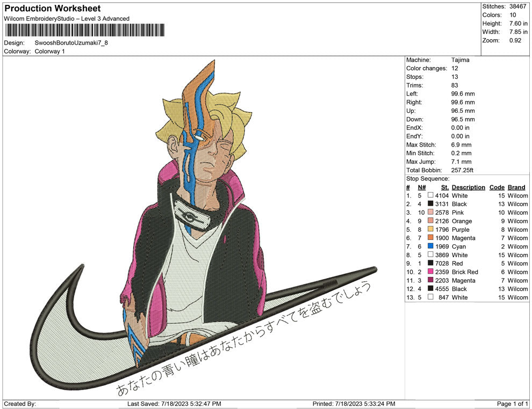Screen dimensions: 532x409
Task: Click the white swatch for thread 3869
Action: coord(430,254)
